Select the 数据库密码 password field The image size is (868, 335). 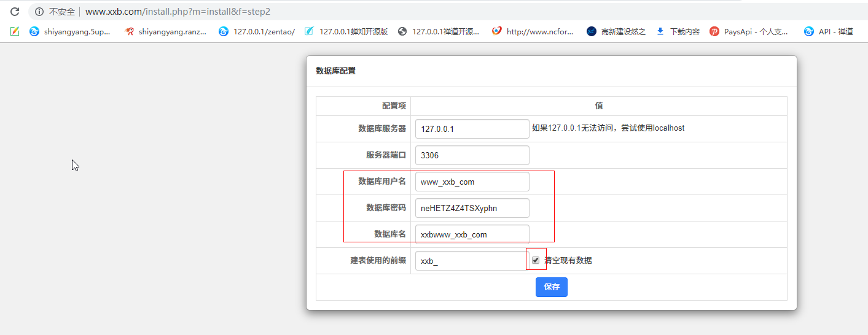(472, 208)
